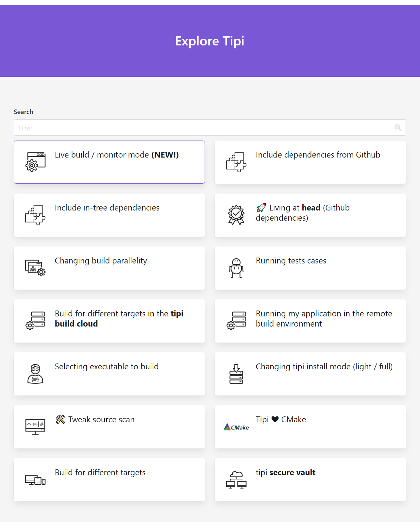Open Changing build parallelity
Image resolution: width=420 pixels, height=522 pixels.
101,261
